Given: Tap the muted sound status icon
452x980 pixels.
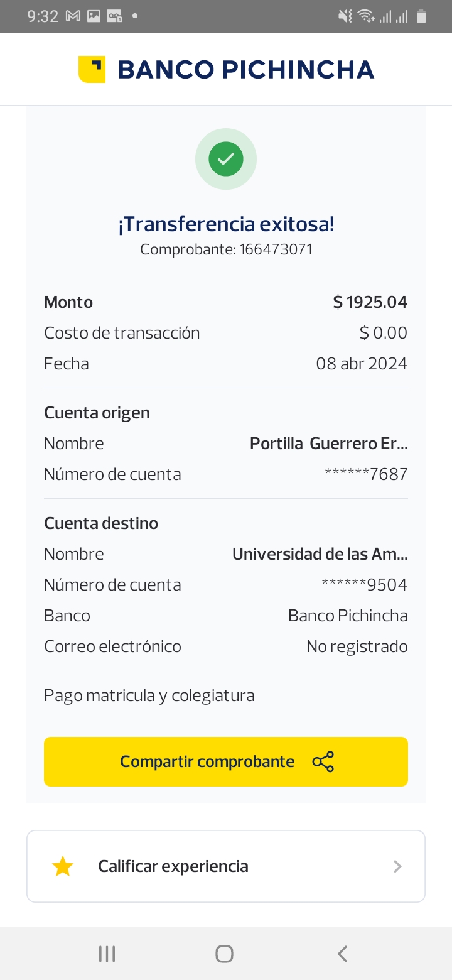Looking at the screenshot, I should [345, 16].
